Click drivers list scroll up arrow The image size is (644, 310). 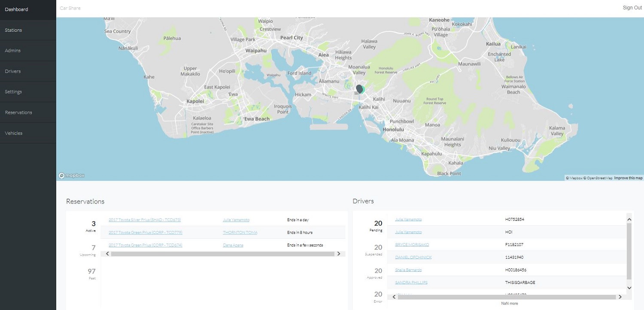click(x=629, y=219)
